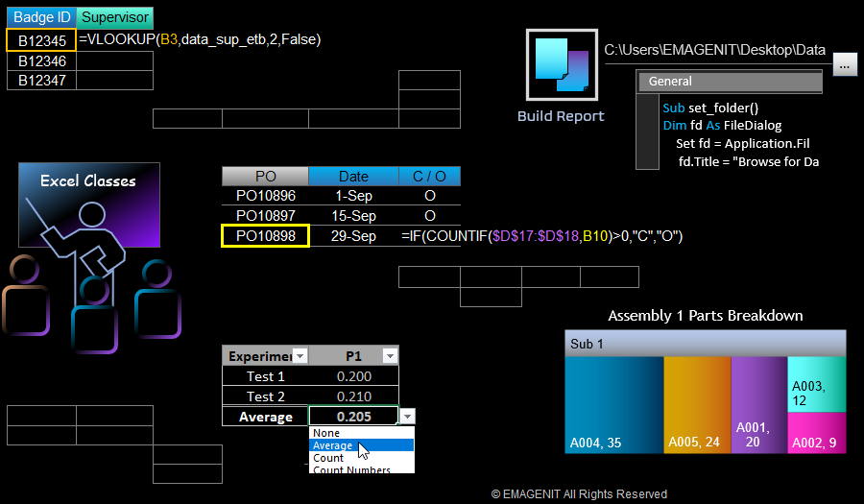Viewport: 864px width, 504px height.
Task: Click the A002, 9 pink block
Action: [x=817, y=432]
